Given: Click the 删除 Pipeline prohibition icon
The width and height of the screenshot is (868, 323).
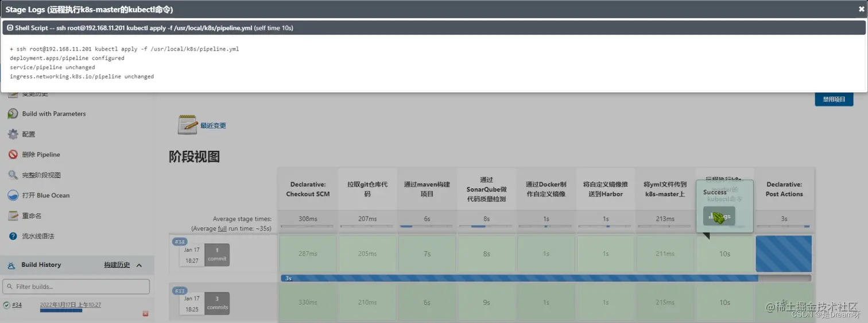Looking at the screenshot, I should click(13, 155).
